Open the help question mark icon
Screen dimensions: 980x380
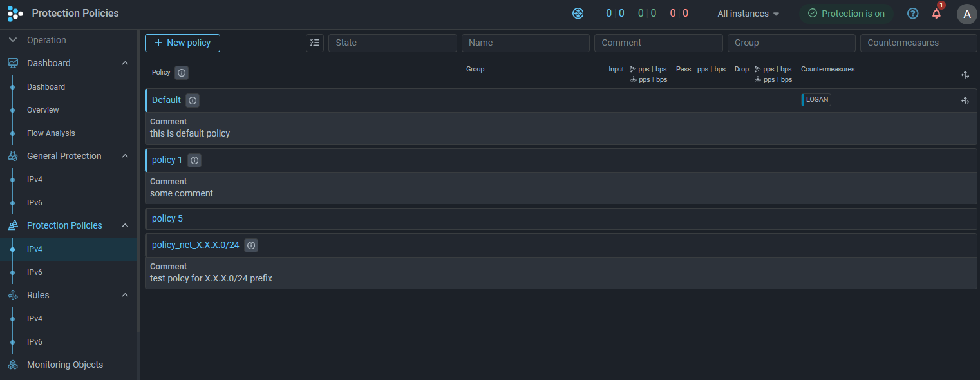click(912, 14)
